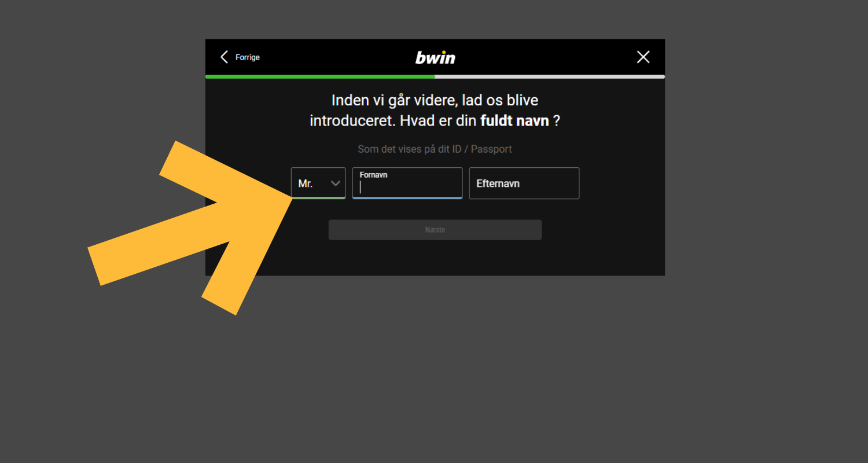
Task: Go back using the Forrige arrow
Action: click(225, 57)
